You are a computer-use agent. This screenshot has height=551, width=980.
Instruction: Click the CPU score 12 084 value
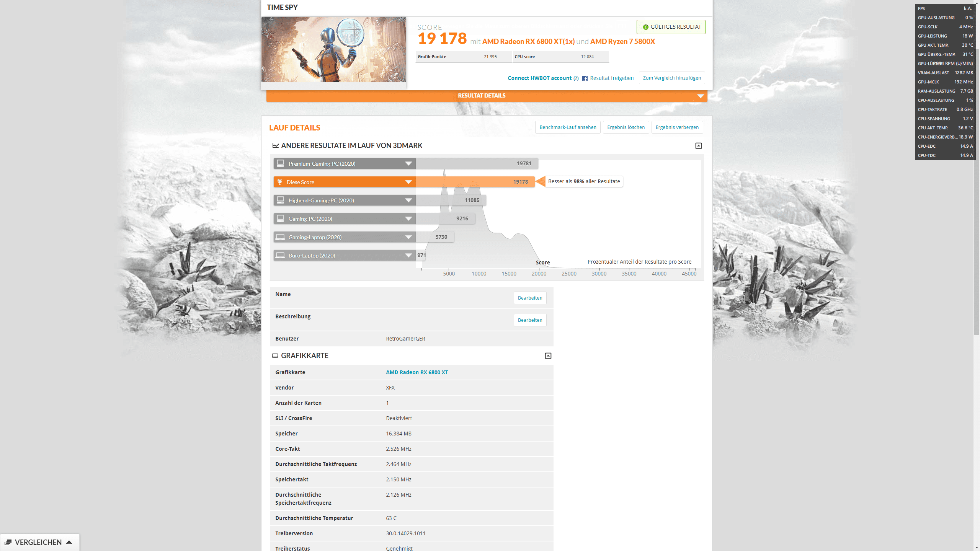(587, 57)
